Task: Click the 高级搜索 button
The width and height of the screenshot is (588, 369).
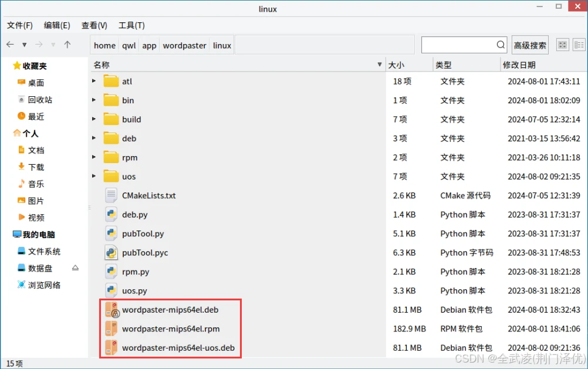Action: 530,45
